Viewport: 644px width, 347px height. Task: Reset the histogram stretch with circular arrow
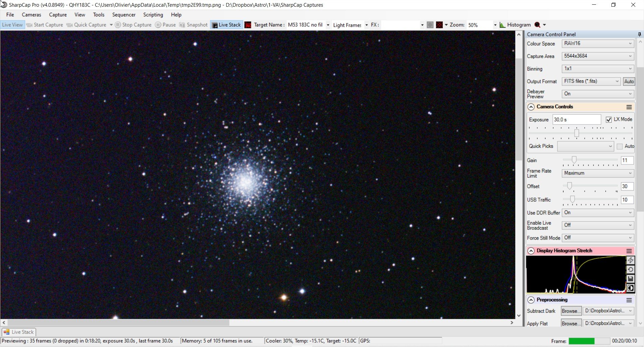[x=631, y=269]
